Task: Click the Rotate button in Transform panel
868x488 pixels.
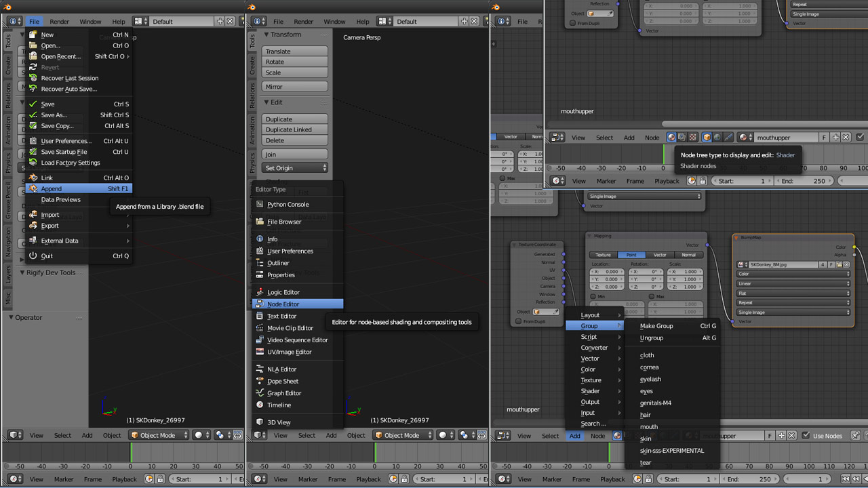Action: (295, 62)
